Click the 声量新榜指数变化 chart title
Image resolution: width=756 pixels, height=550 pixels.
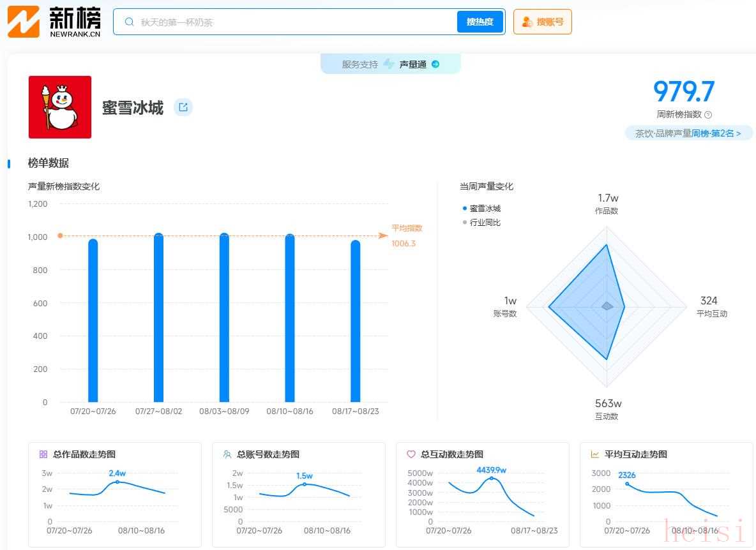click(x=64, y=186)
